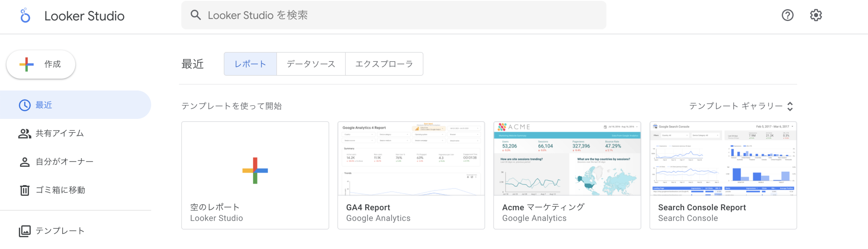Click the search magnifier icon

click(196, 15)
